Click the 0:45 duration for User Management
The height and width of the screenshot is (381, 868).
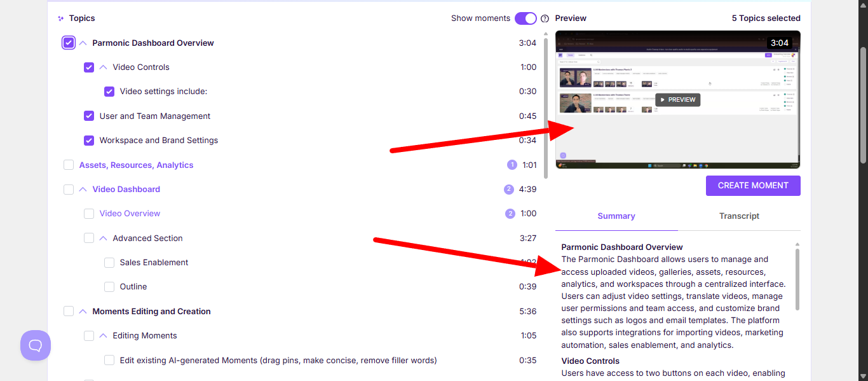coord(527,116)
